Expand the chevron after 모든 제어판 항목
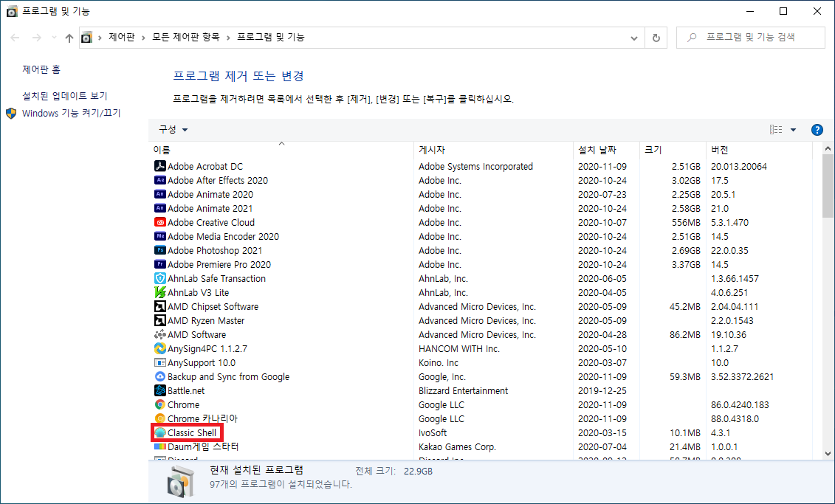Screen dimensions: 835x504 pos(228,38)
